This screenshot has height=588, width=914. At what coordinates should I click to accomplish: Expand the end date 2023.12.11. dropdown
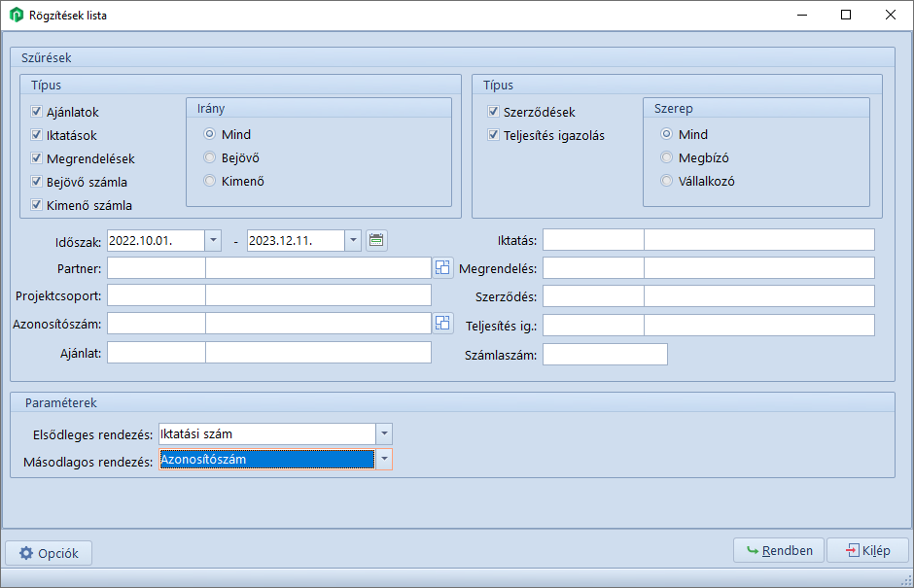click(x=352, y=240)
